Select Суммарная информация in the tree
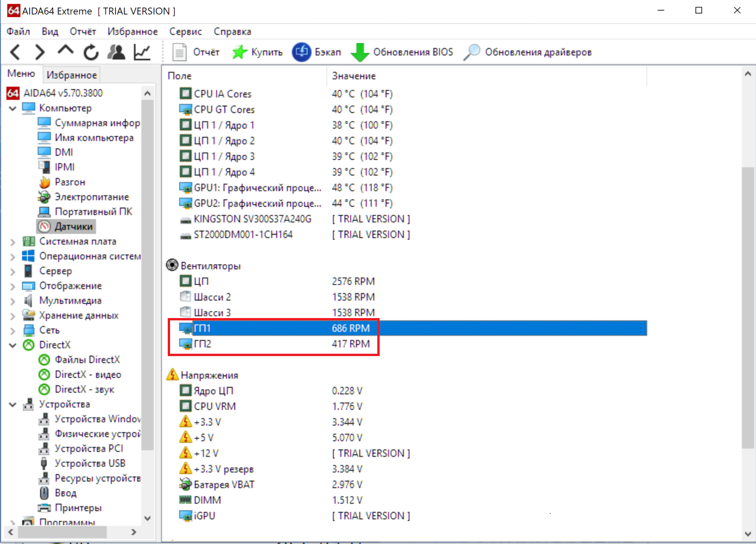 pyautogui.click(x=88, y=123)
